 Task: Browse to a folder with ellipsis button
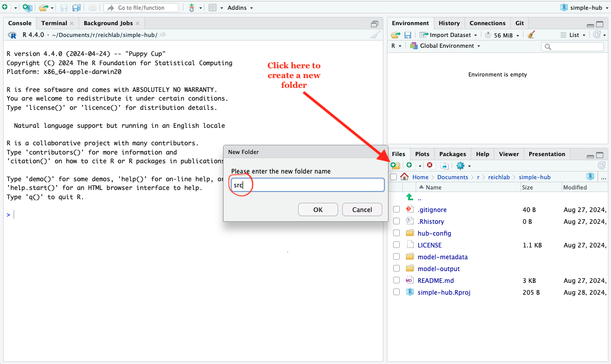click(x=603, y=177)
